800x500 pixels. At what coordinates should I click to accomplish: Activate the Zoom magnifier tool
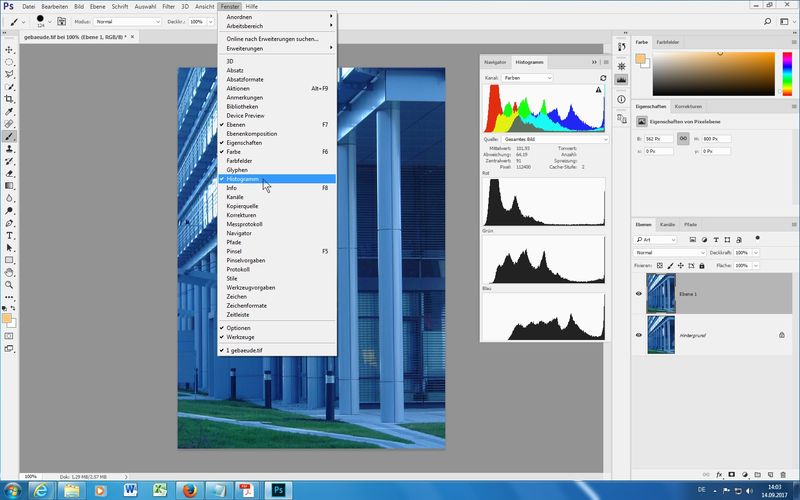(x=9, y=284)
